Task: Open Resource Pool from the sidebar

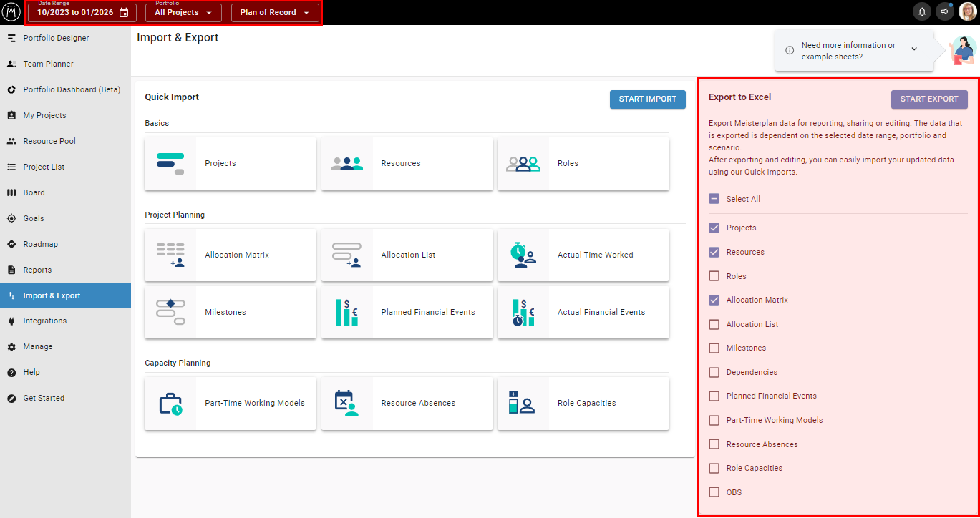Action: click(x=65, y=141)
